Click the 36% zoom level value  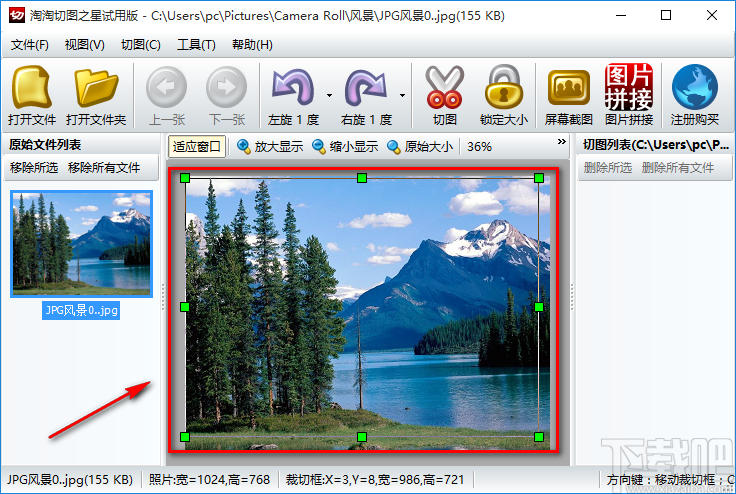coord(479,147)
